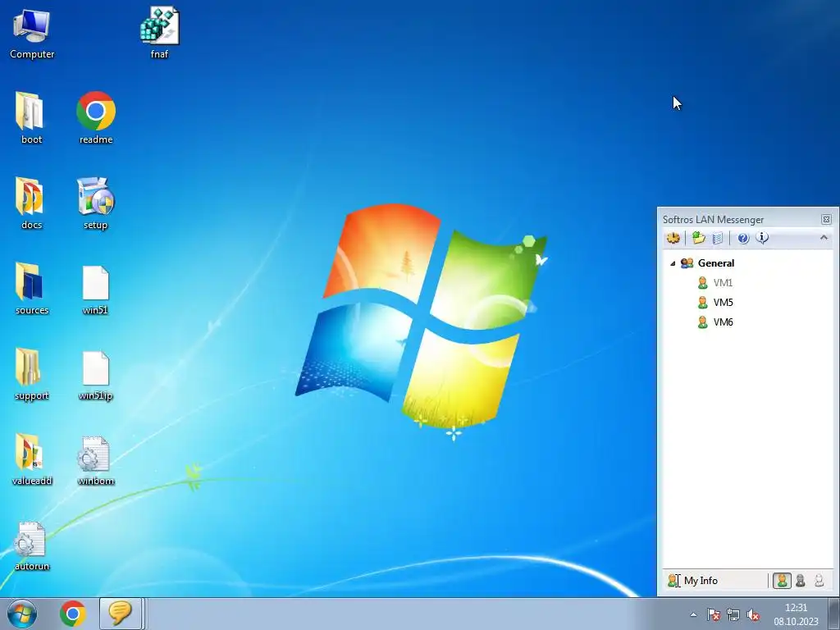
Task: Select the win51 file icon
Action: coord(95,290)
